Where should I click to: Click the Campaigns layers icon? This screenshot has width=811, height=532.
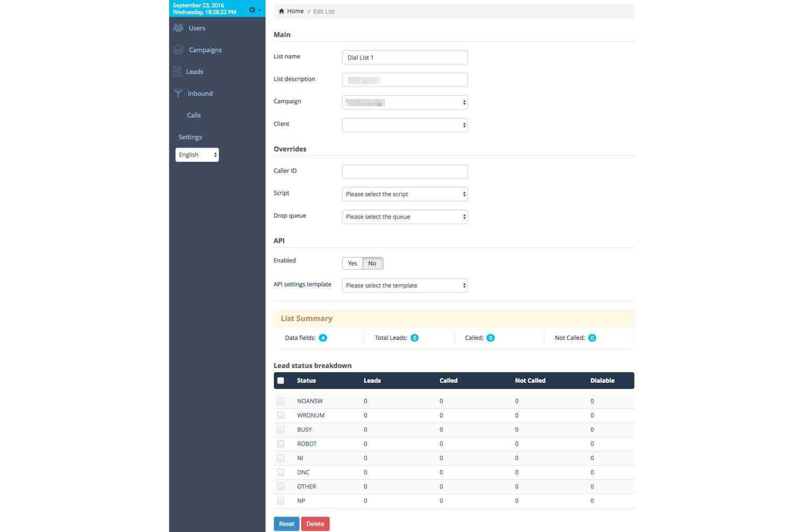pyautogui.click(x=179, y=50)
